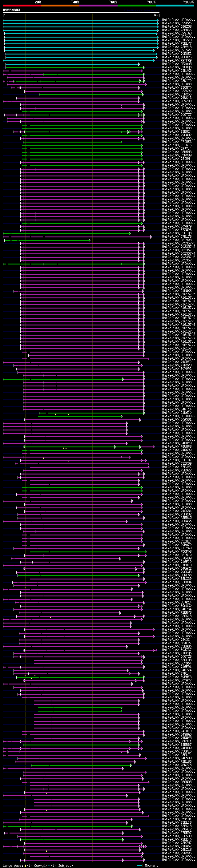Screen dimensions: 197x868
Task: Click the purple ~60% identity legend segment
Action: tap(98, 6)
